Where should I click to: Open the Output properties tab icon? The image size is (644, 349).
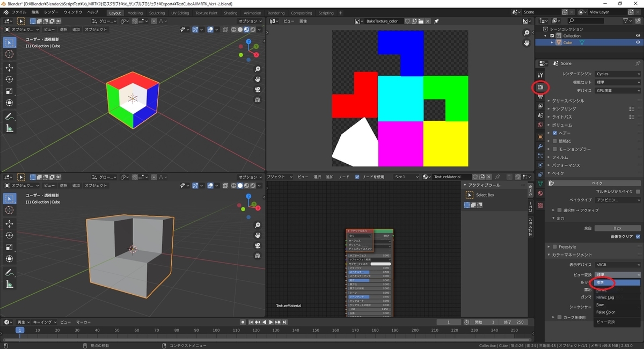540,96
